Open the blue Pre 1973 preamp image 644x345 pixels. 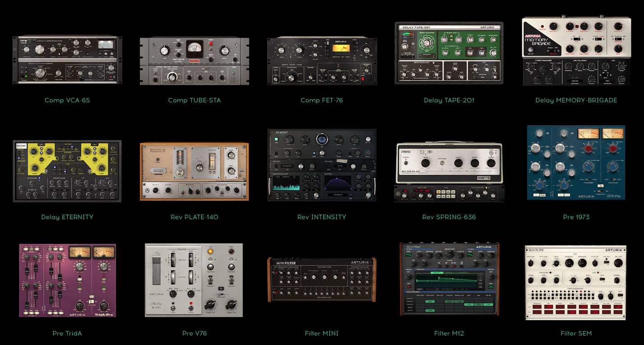[x=576, y=162]
